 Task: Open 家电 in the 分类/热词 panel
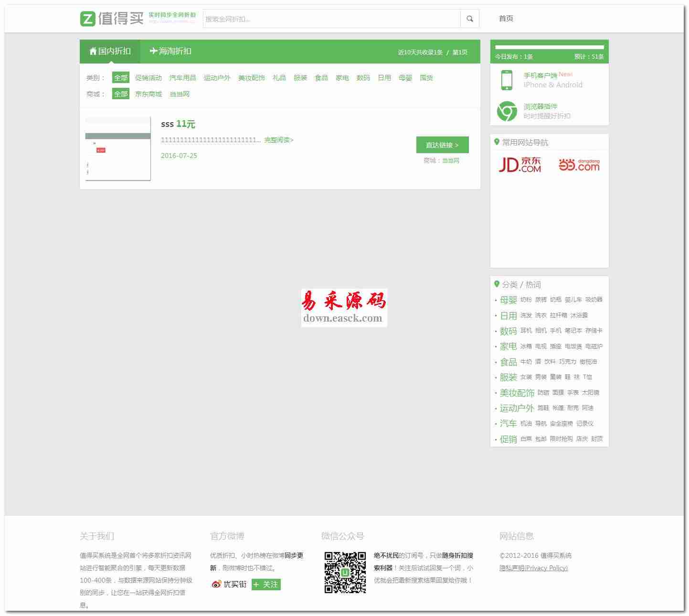pos(509,346)
